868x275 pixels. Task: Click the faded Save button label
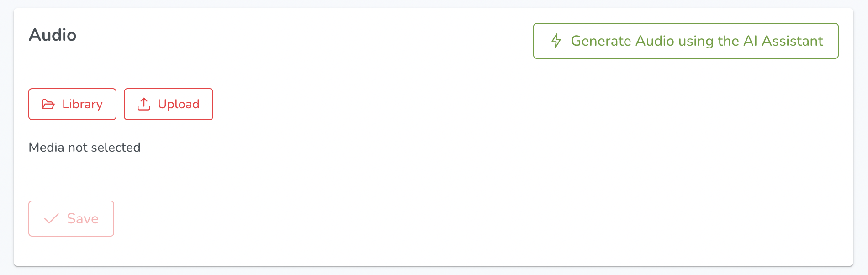click(83, 218)
